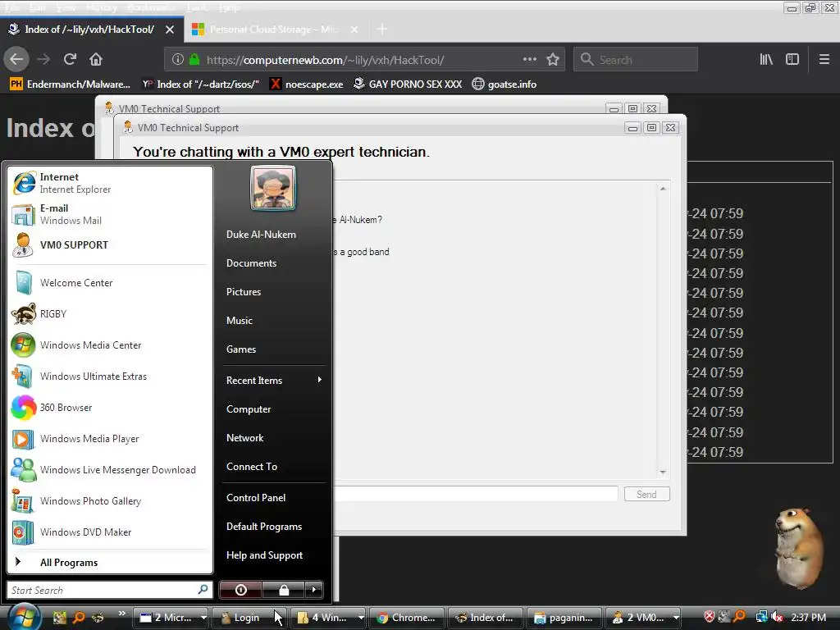Open Windows DVD Maker
This screenshot has height=630, width=840.
click(x=109, y=532)
